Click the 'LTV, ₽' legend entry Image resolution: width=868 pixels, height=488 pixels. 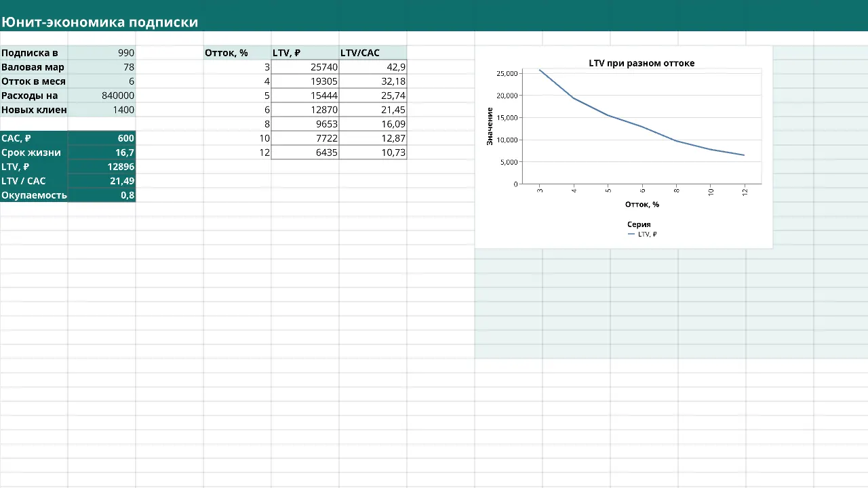coord(642,235)
